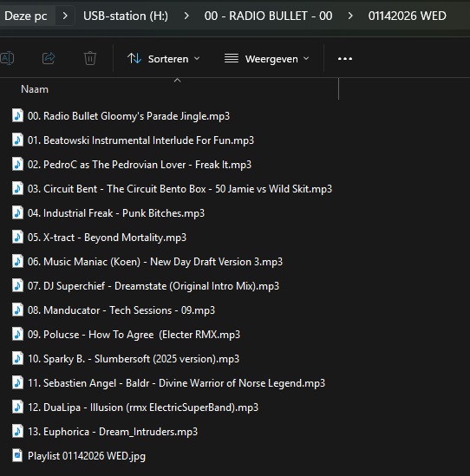Click image icon of Playlist 01142026 WED.jpg
The image size is (470, 476).
17,455
